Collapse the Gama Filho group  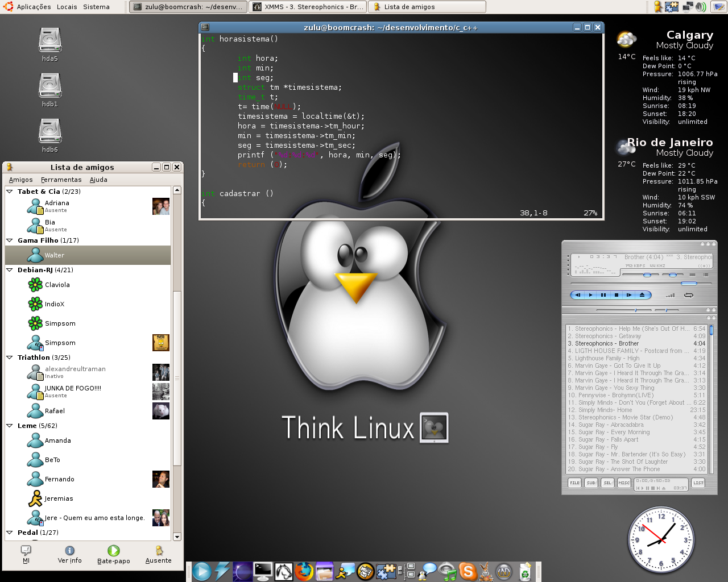point(10,240)
